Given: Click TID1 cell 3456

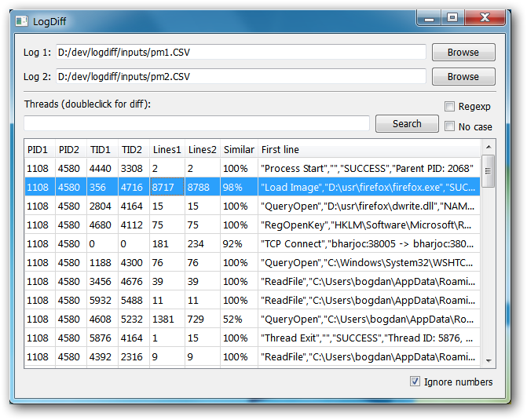Looking at the screenshot, I should pos(103,281).
